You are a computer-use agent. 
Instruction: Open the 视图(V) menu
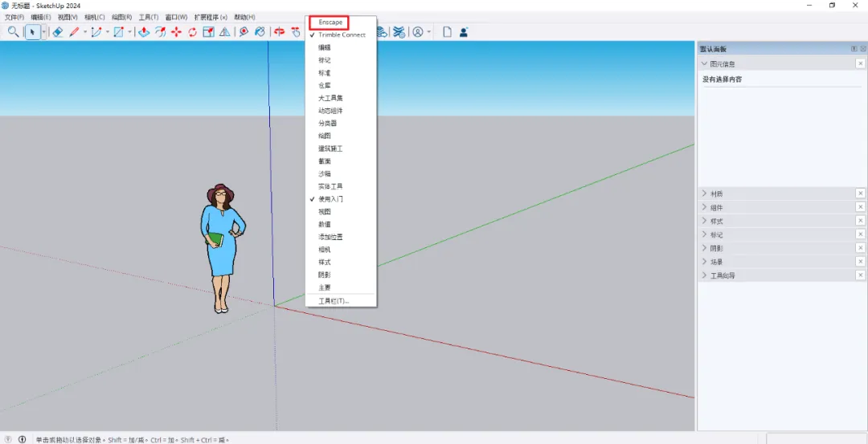pyautogui.click(x=68, y=17)
